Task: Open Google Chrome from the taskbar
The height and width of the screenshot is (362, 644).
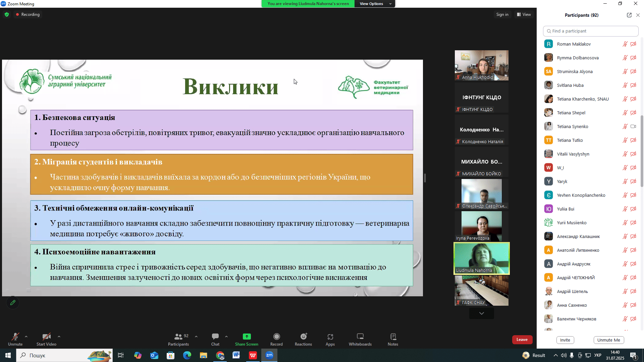Action: click(220, 355)
